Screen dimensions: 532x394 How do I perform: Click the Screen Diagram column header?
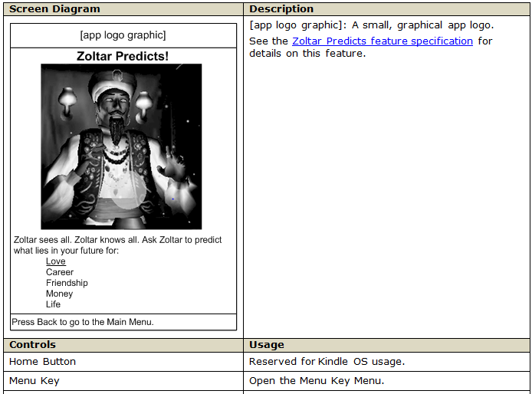click(123, 9)
